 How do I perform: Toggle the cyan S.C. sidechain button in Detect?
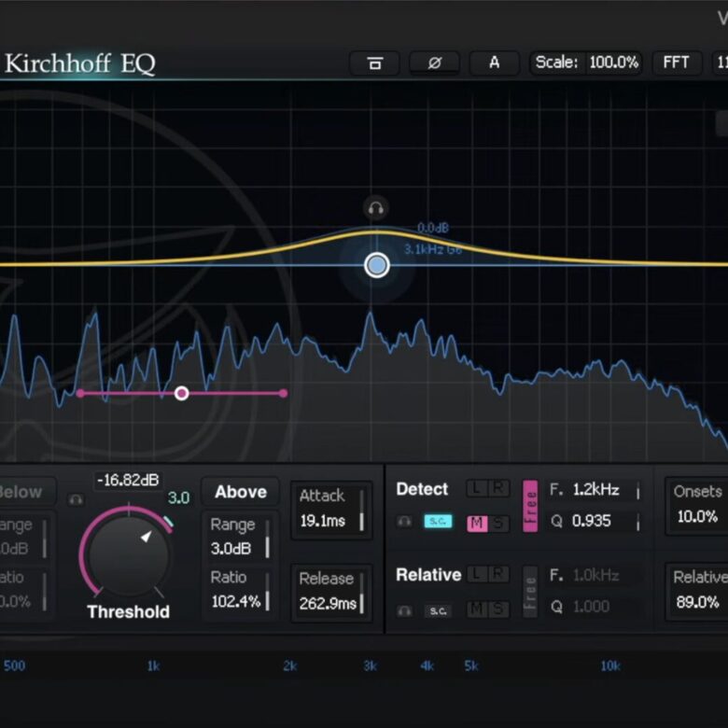click(x=438, y=522)
